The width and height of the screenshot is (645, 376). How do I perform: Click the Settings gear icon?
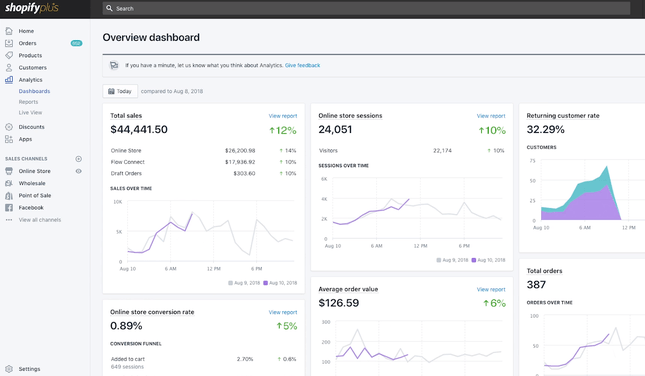9,369
